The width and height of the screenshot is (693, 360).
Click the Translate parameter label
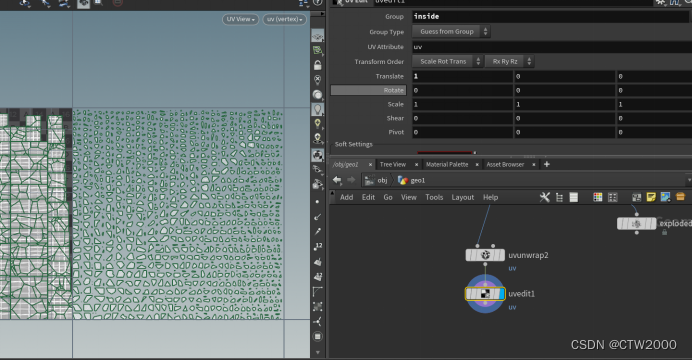[x=389, y=76]
